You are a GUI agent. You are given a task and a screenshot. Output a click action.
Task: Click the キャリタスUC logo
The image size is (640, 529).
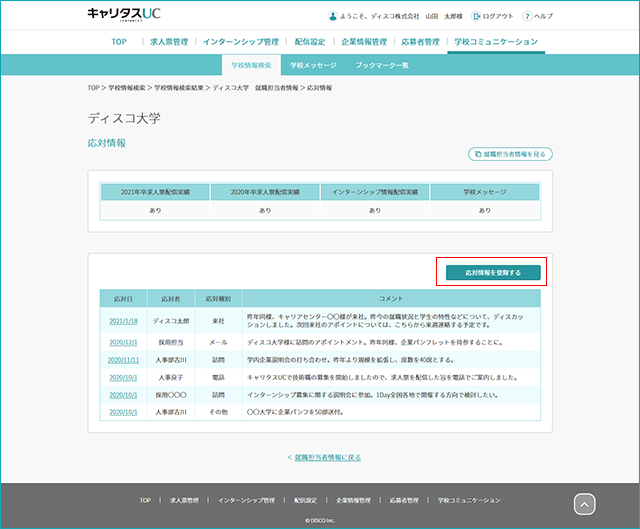tap(124, 14)
